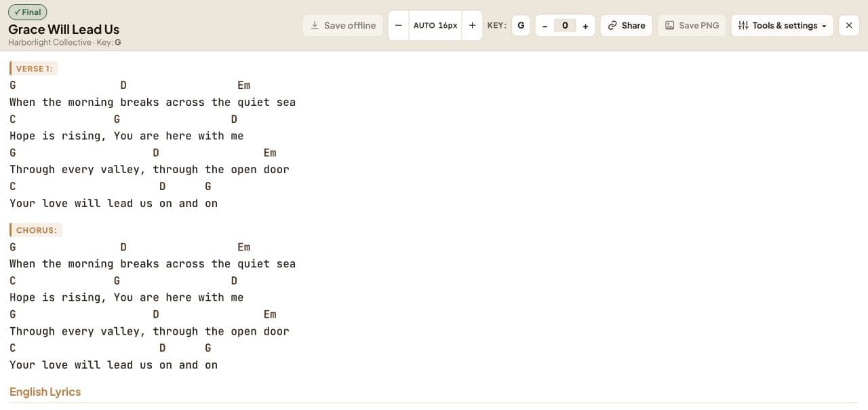Click the KEY: label in the toolbar
The image size is (868, 410).
(x=497, y=25)
